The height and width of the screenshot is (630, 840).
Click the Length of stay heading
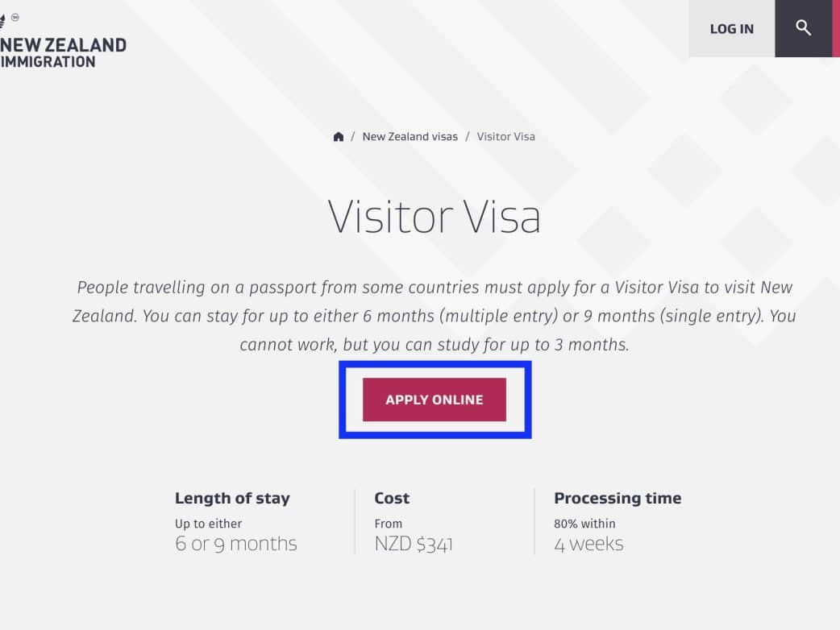[232, 498]
